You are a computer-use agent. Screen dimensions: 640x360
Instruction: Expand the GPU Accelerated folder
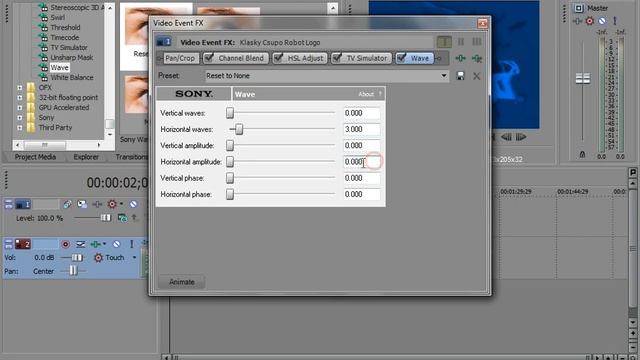[x=20, y=108]
